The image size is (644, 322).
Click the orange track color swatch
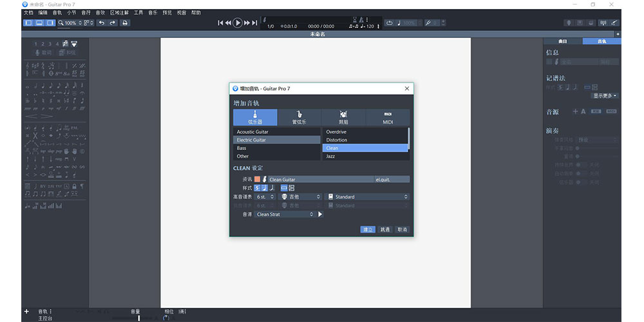pos(257,180)
